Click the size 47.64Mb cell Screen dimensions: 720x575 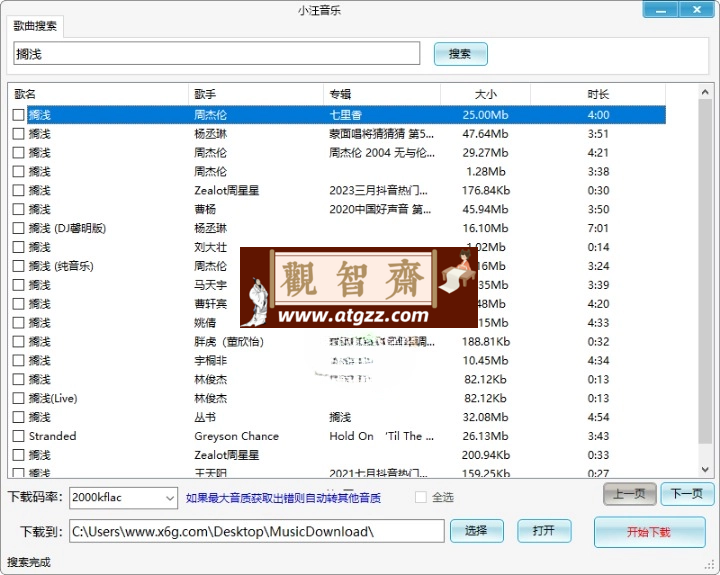[485, 134]
